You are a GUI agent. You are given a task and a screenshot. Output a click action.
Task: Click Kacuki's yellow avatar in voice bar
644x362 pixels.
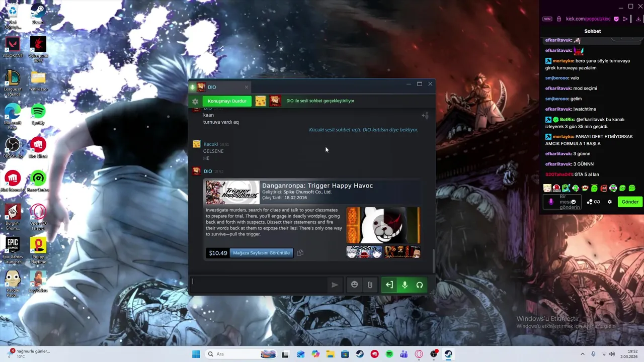pyautogui.click(x=260, y=101)
